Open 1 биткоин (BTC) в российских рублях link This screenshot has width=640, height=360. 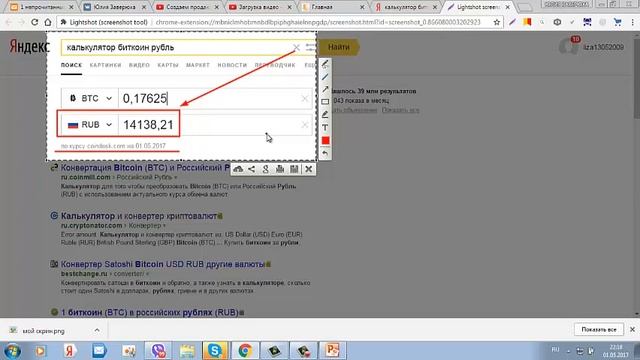(x=149, y=312)
